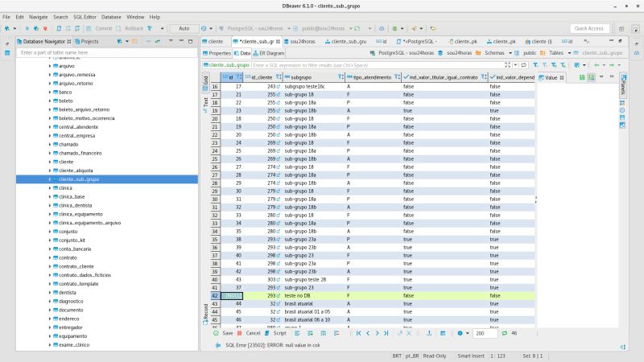Go to the first page of results
644x362 pixels.
coord(358,333)
